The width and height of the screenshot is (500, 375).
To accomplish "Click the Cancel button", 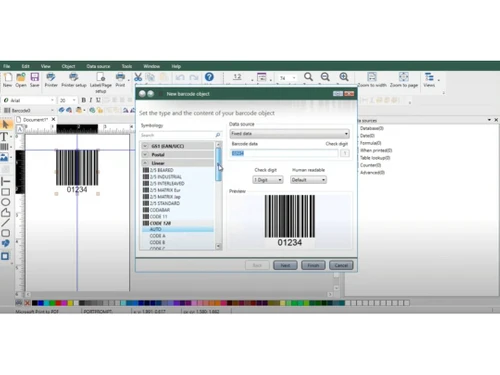I will click(341, 265).
